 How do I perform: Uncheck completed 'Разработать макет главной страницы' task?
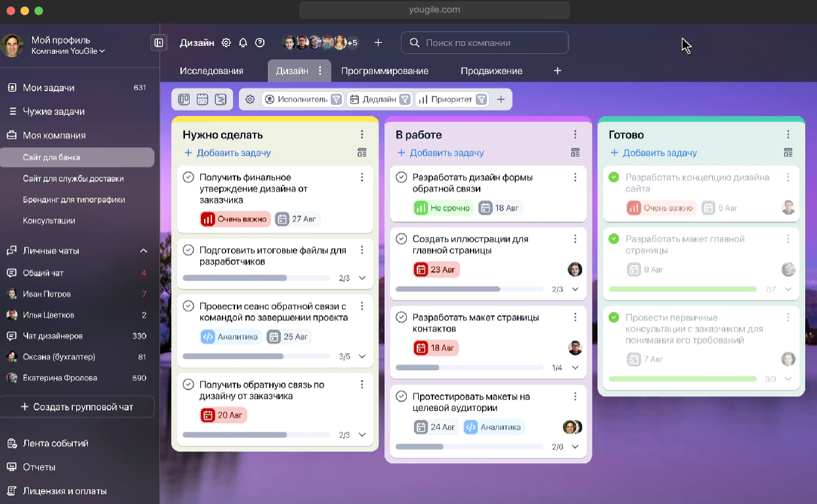tap(614, 239)
